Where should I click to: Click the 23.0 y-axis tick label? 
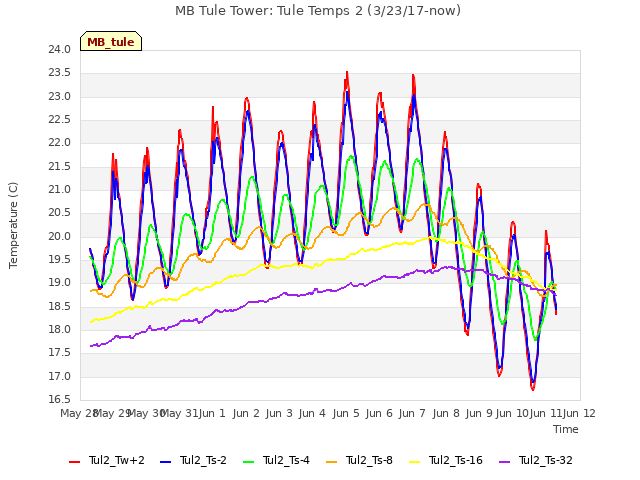click(x=60, y=96)
